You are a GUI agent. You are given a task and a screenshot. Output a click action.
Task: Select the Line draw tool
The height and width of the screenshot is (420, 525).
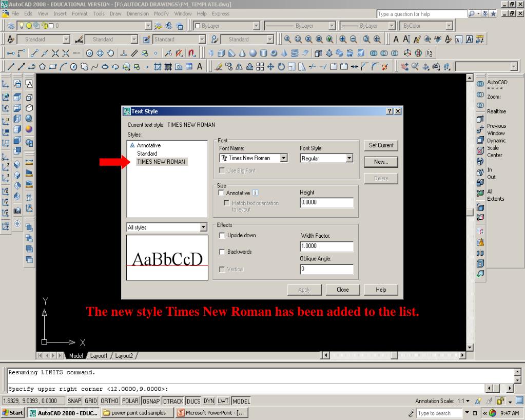[x=11, y=67]
